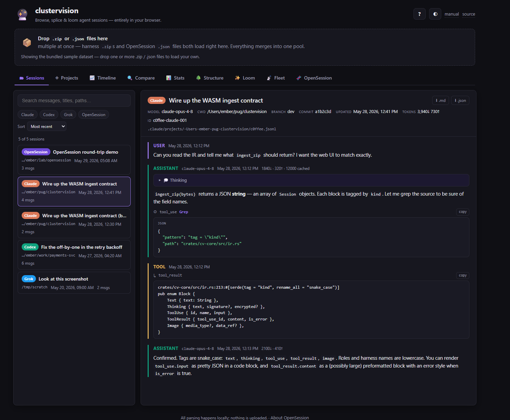Switch to the Sessions tab
Screen dimensions: 510x420
tap(32, 78)
